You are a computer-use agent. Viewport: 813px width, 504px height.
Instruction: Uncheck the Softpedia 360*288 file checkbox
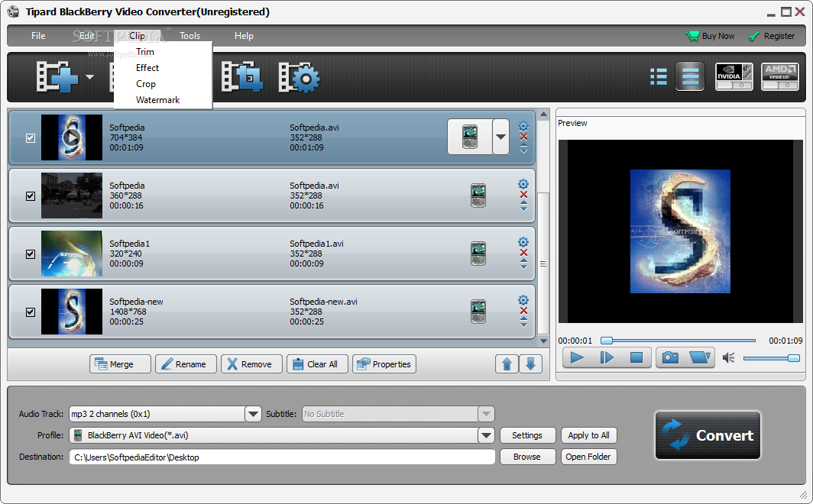click(31, 195)
